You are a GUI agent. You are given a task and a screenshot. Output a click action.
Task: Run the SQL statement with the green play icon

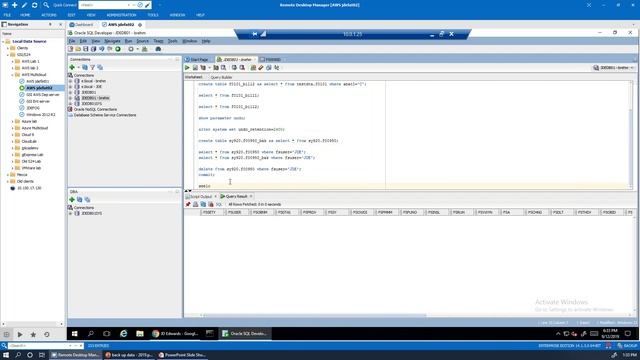(x=187, y=68)
